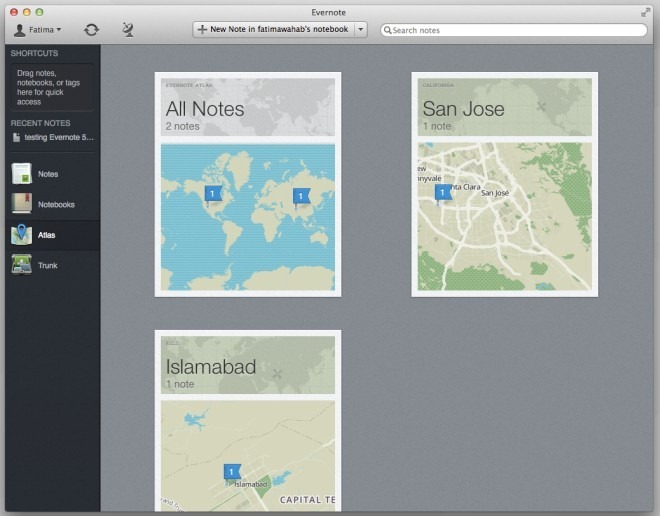The width and height of the screenshot is (660, 516).
Task: Focus the Search notes field
Action: click(x=514, y=30)
